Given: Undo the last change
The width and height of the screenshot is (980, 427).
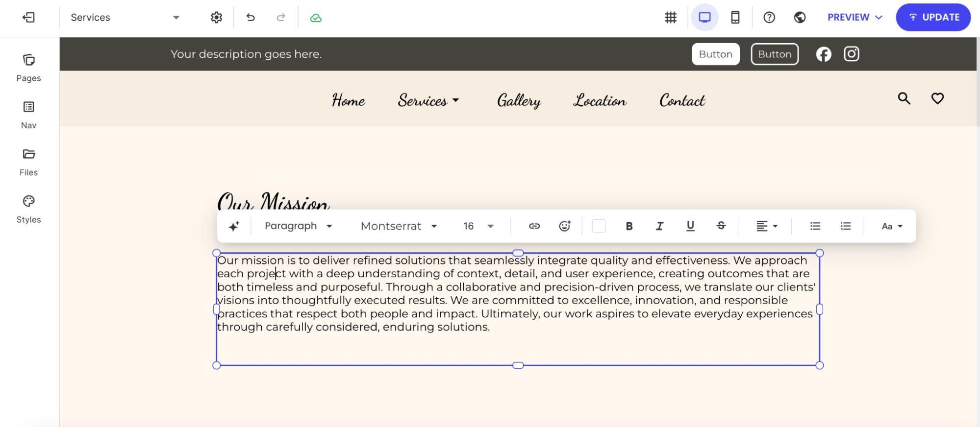Looking at the screenshot, I should [x=251, y=18].
